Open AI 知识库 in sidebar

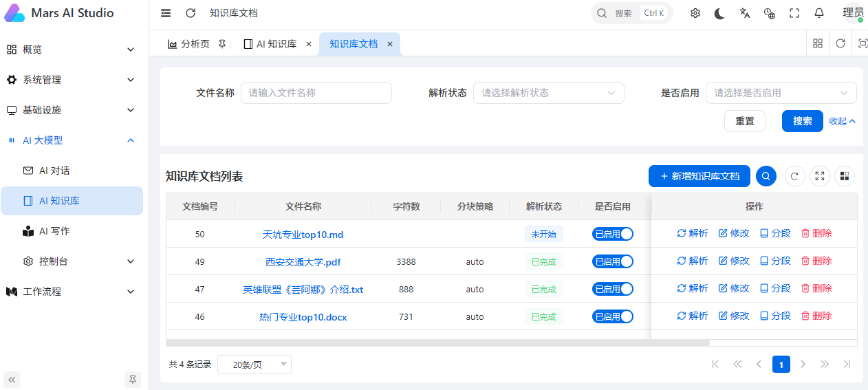pos(72,201)
